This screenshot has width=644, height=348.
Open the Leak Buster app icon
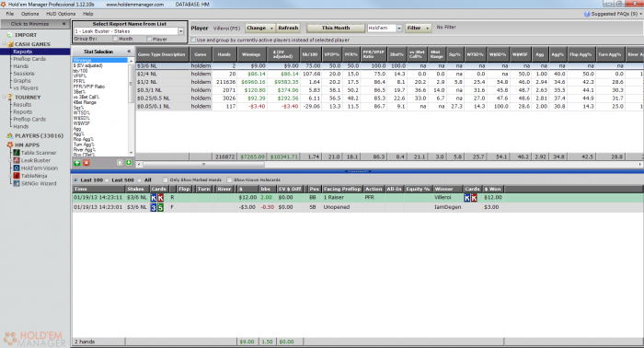(x=17, y=160)
